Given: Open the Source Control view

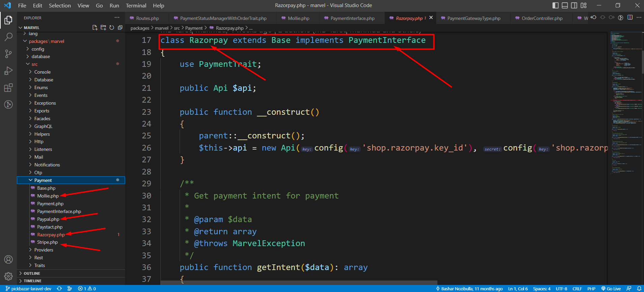Looking at the screenshot, I should tap(8, 54).
